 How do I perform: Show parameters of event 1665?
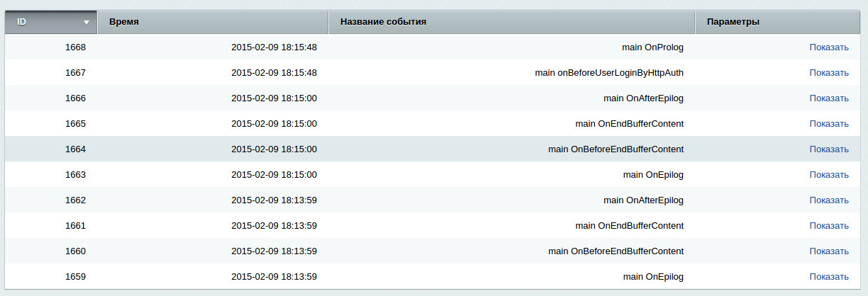pos(828,124)
